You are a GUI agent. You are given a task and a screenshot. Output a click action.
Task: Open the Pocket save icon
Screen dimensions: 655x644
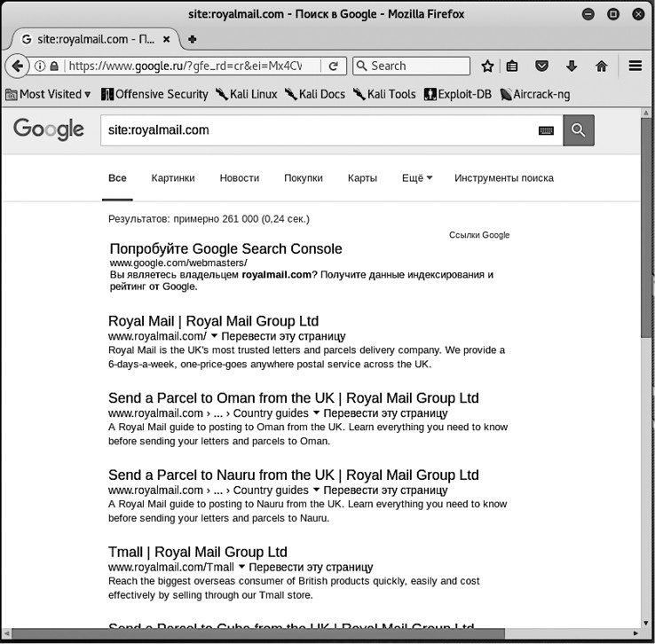(541, 66)
